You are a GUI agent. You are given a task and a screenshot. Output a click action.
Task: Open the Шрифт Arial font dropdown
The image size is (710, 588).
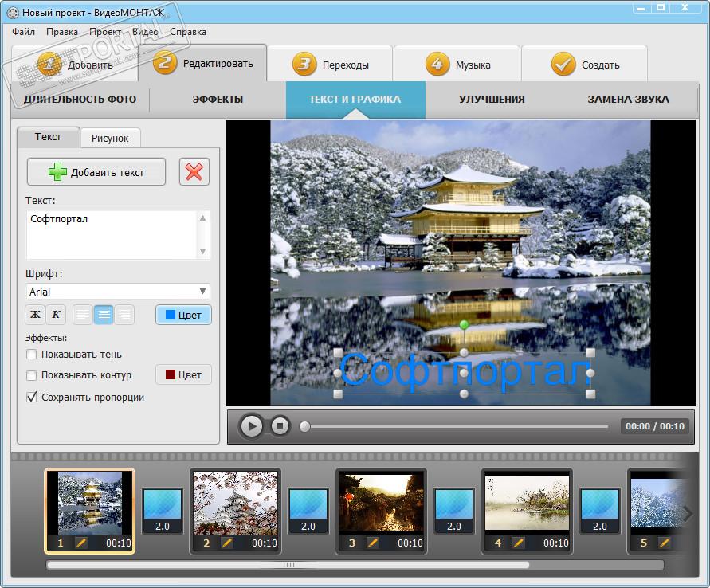point(118,292)
